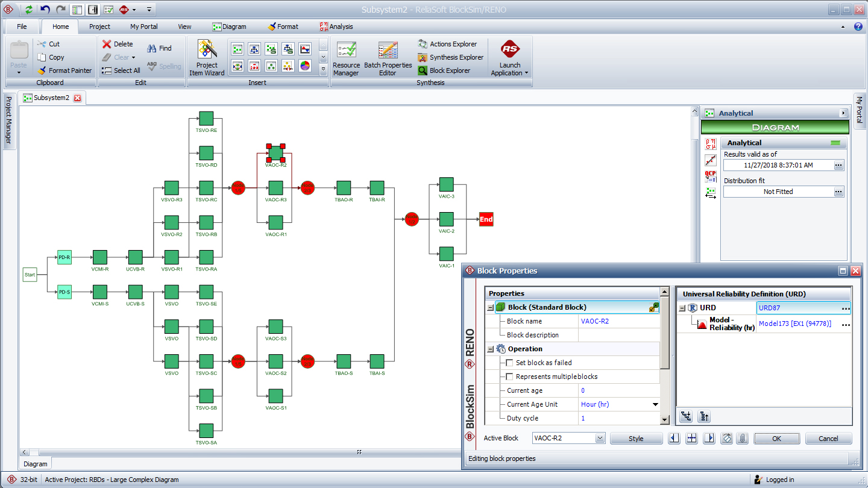Open the Block Explorer
Image resolution: width=868 pixels, height=488 pixels.
pos(444,70)
